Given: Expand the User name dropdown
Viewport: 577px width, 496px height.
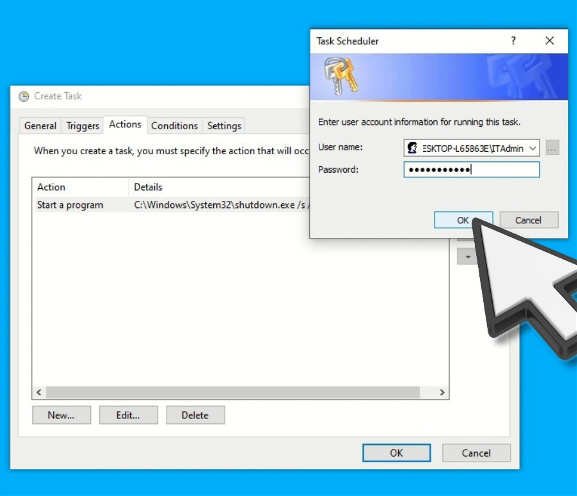Looking at the screenshot, I should point(532,148).
